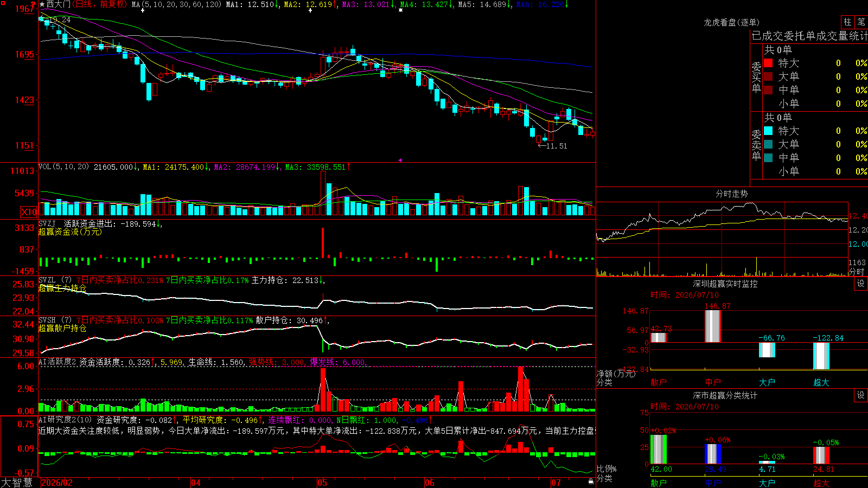Click the 2026/02 date on the time axis
The width and height of the screenshot is (868, 488).
[x=57, y=483]
